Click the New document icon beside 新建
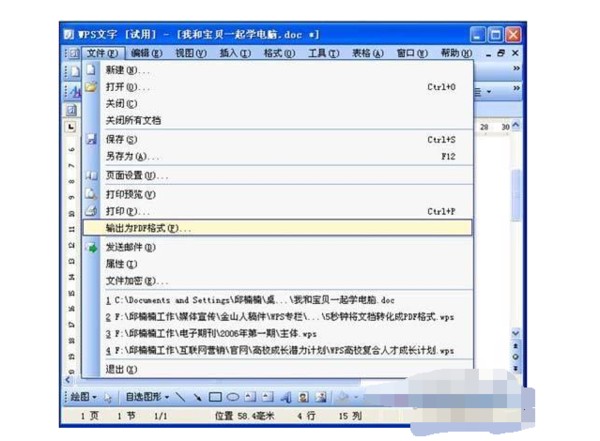The height and width of the screenshot is (441, 600). pyautogui.click(x=91, y=70)
